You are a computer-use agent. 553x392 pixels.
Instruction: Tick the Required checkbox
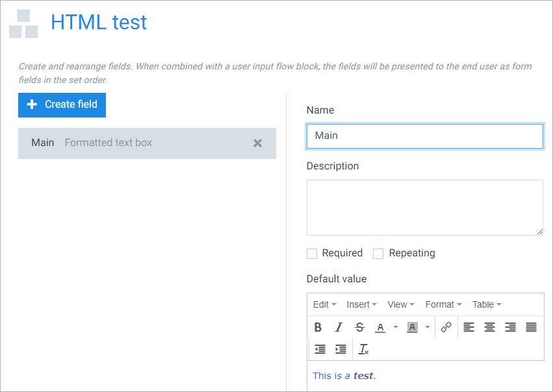click(312, 254)
